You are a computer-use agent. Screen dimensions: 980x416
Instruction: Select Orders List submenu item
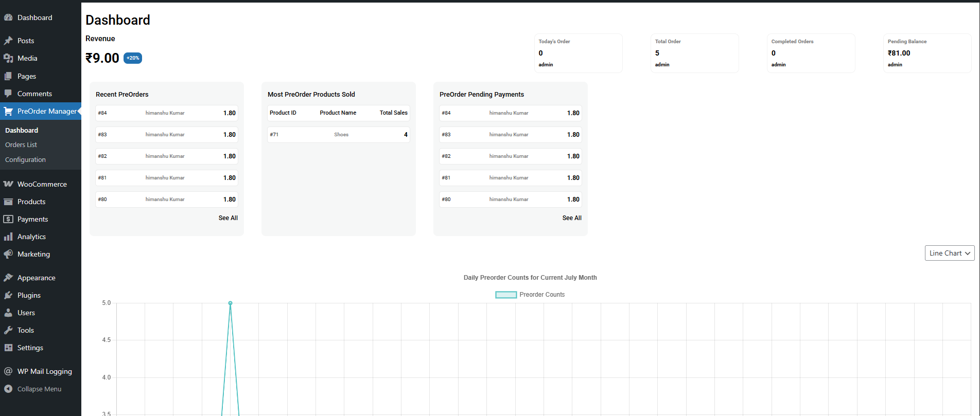(x=21, y=145)
